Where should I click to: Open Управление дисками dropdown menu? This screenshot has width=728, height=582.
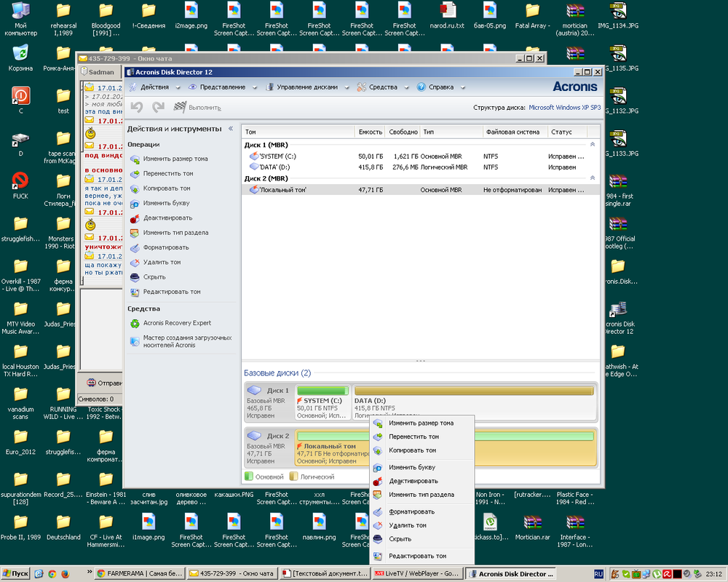pyautogui.click(x=306, y=87)
